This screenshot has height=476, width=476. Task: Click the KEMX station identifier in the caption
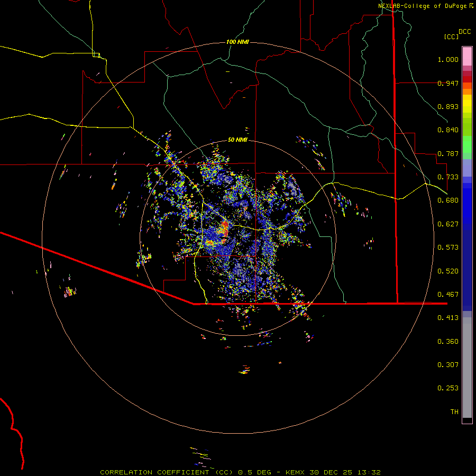296,472
